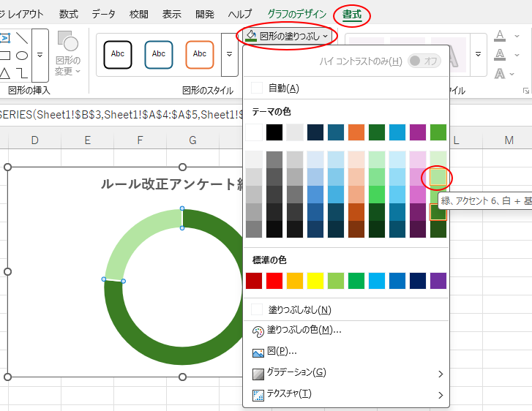Pick the white theme color swatch
The image size is (532, 411).
[254, 132]
